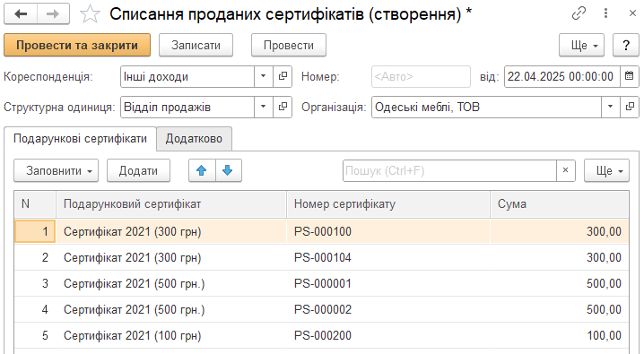Open Кореспонденція value in new window
This screenshot has width=644, height=354.
283,76
